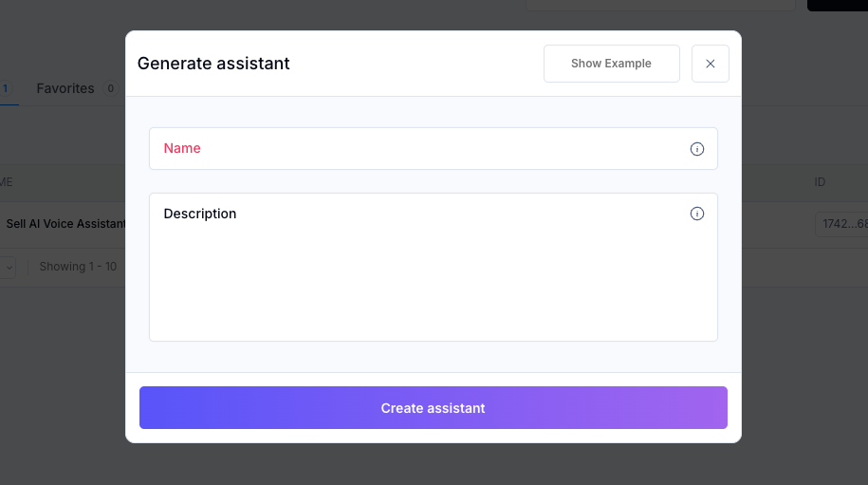Click the ID column header
The image size is (868, 485).
click(x=820, y=181)
